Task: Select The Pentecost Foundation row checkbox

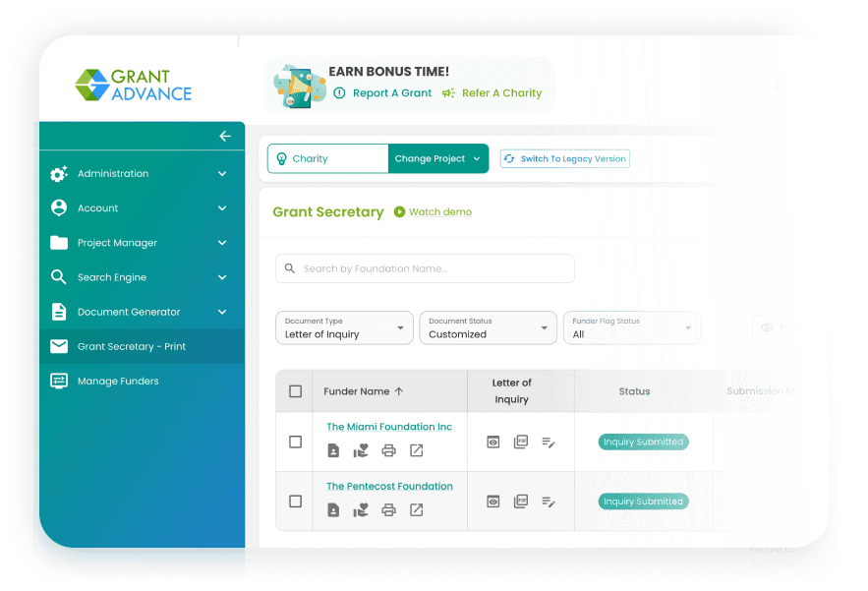Action: pyautogui.click(x=296, y=502)
